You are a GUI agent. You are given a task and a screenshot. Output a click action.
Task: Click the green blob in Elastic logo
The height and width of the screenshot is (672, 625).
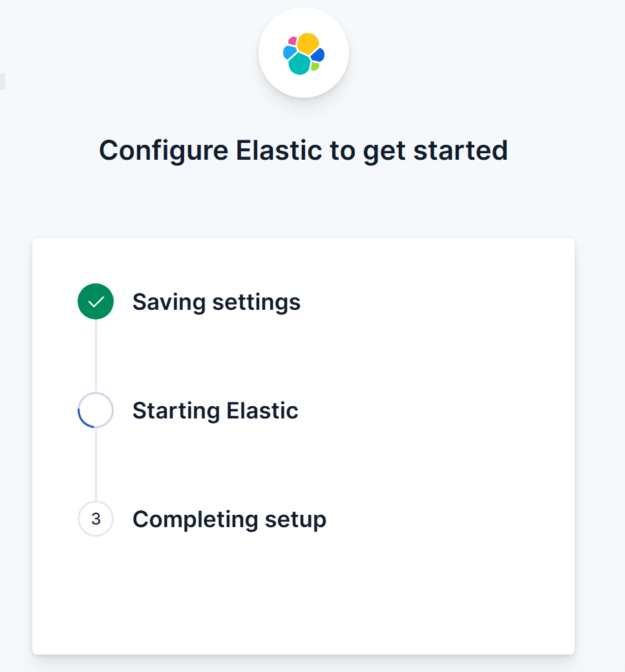click(315, 67)
